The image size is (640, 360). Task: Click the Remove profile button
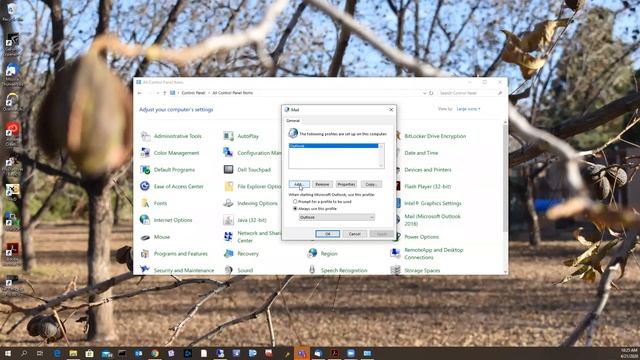pos(322,184)
